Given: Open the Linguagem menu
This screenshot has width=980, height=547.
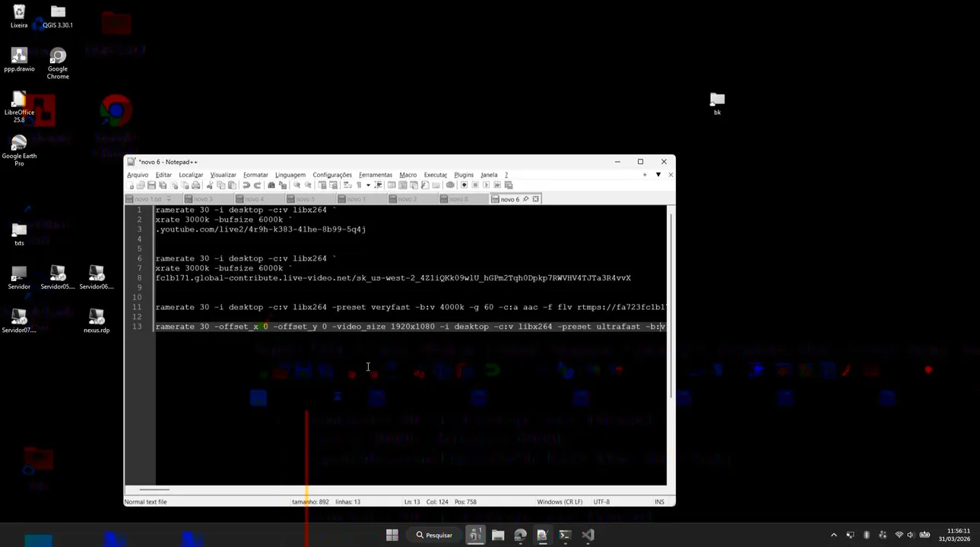Looking at the screenshot, I should (290, 175).
